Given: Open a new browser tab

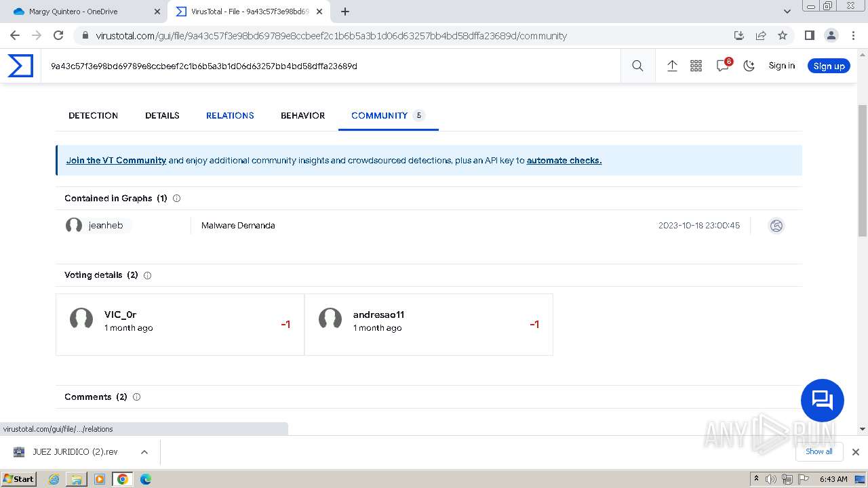Looking at the screenshot, I should coord(345,12).
